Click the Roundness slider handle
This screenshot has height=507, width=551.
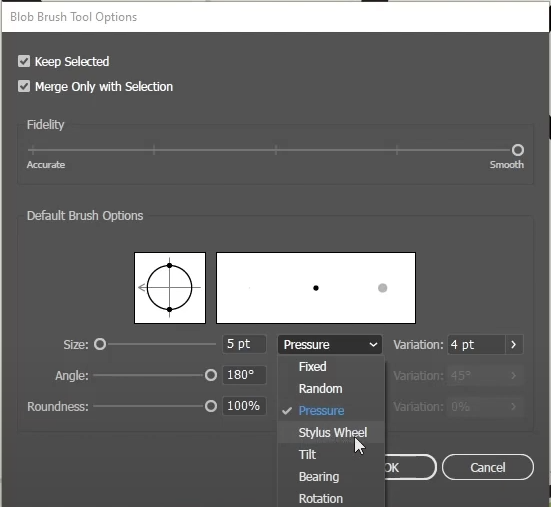click(210, 406)
